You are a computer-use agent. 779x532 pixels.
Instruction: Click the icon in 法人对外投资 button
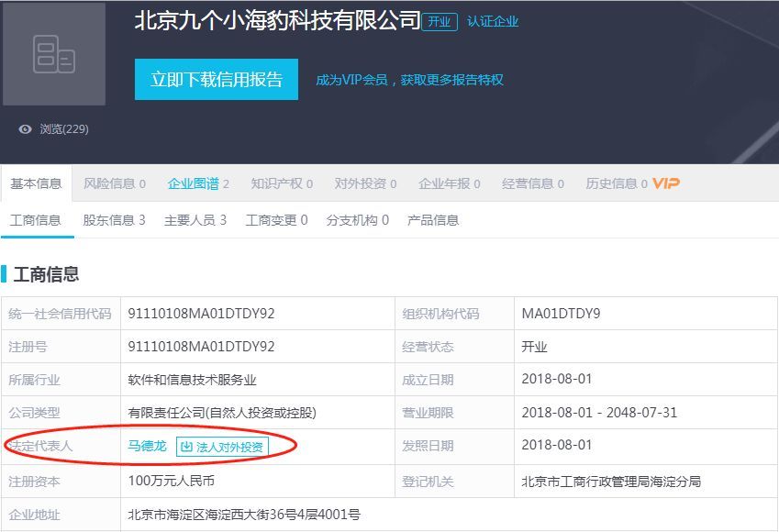point(186,448)
